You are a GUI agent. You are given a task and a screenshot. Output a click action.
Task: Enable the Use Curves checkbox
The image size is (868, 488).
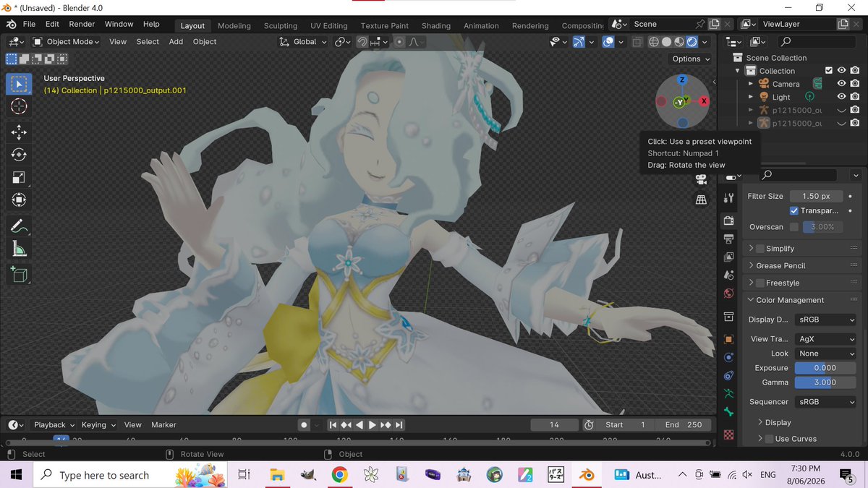point(769,439)
